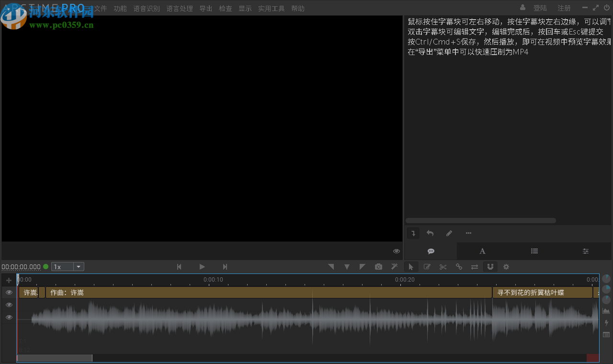The image size is (613, 364).
Task: Click the 登陆 login button
Action: (540, 8)
